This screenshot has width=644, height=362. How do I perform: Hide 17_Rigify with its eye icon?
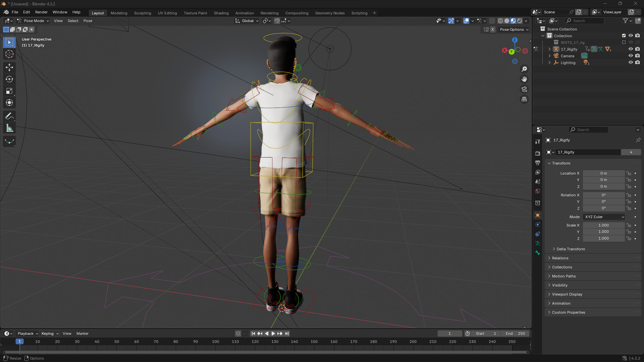tap(631, 49)
